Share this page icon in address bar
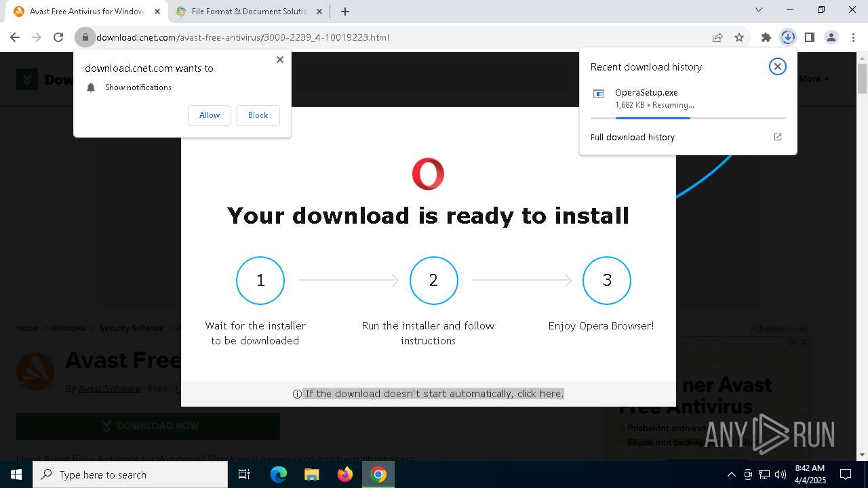This screenshot has height=488, width=868. click(x=717, y=37)
